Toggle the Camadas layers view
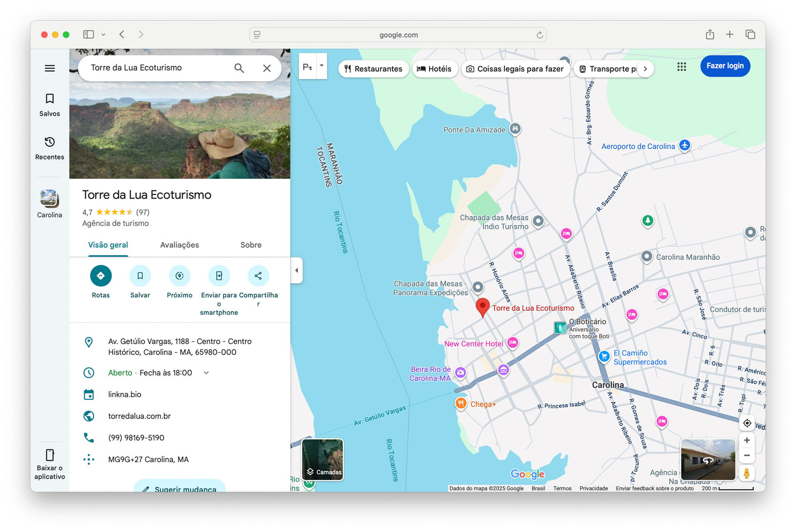The width and height of the screenshot is (796, 532). coord(323,459)
